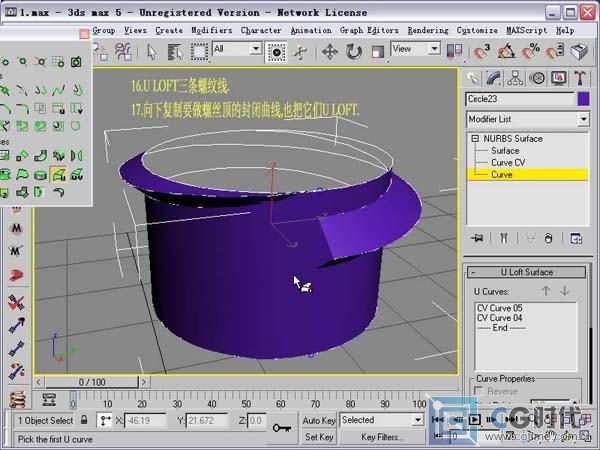Select the Create Ruled Surface tool
Viewport: 600px width, 450px height.
22,175
